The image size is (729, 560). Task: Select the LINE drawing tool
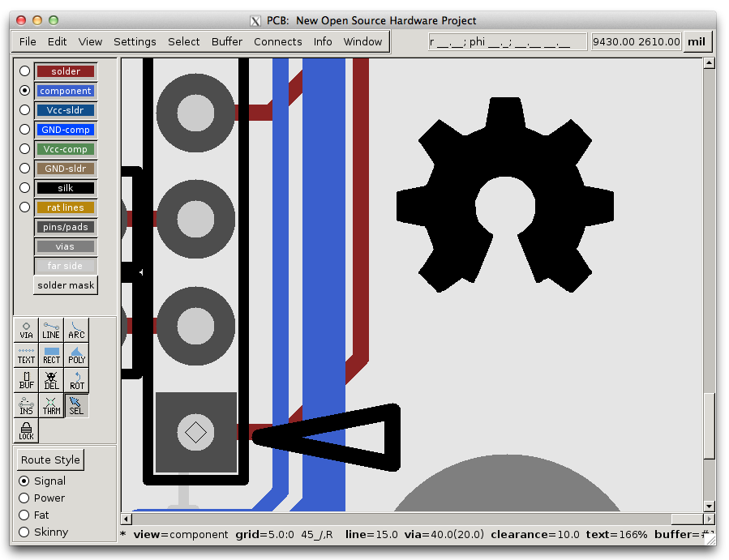(x=51, y=330)
